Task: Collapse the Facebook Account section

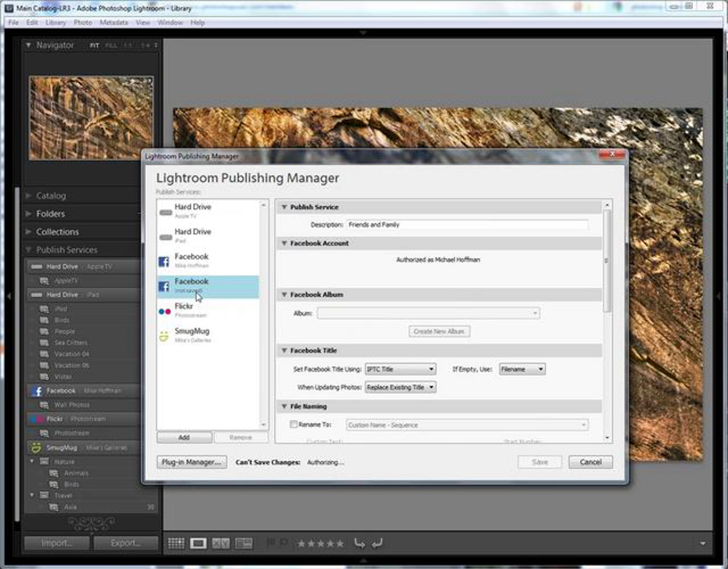Action: coord(284,243)
